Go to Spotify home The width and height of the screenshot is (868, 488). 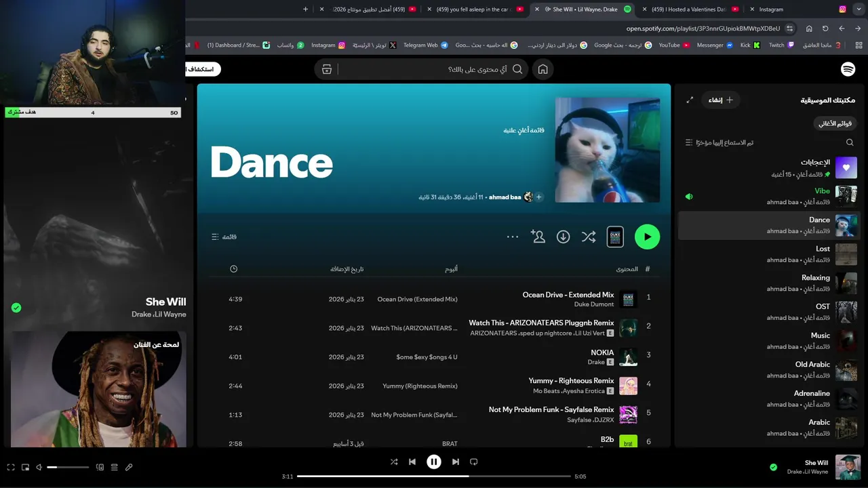[x=542, y=69]
